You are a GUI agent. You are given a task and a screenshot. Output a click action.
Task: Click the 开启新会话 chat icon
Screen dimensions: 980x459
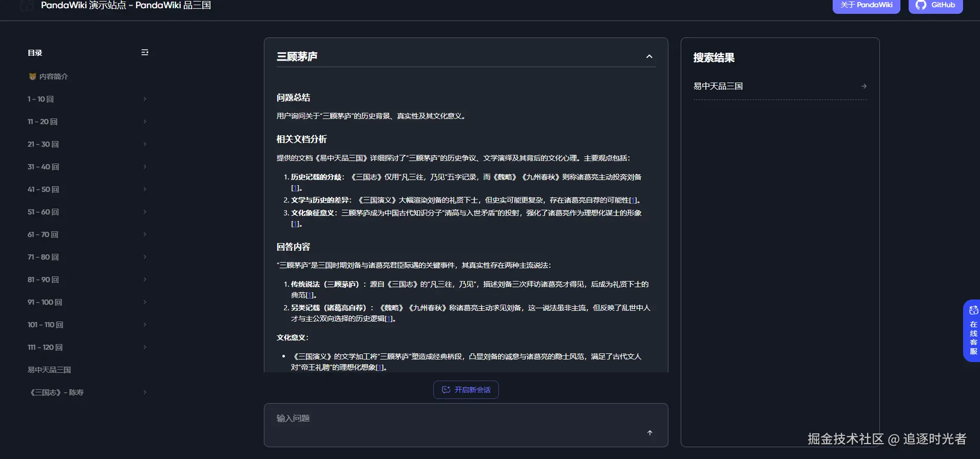[x=446, y=390]
